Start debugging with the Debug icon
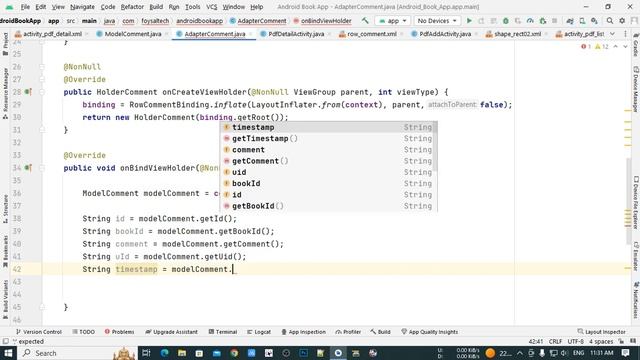Screen dimensions: 640x360 pyautogui.click(x=506, y=21)
